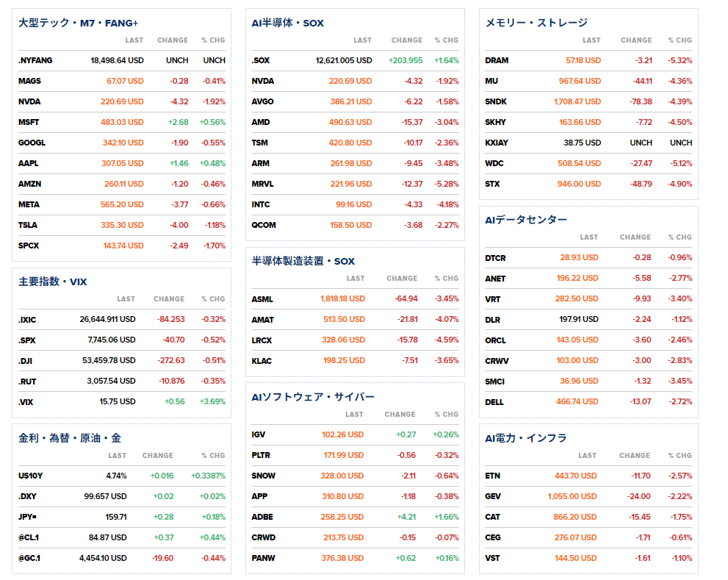
Task: Click the MU ticker symbol
Action: tap(491, 81)
